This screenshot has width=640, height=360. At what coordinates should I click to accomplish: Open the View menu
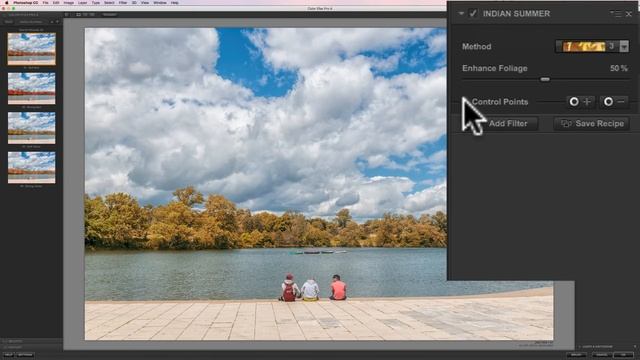(144, 2)
